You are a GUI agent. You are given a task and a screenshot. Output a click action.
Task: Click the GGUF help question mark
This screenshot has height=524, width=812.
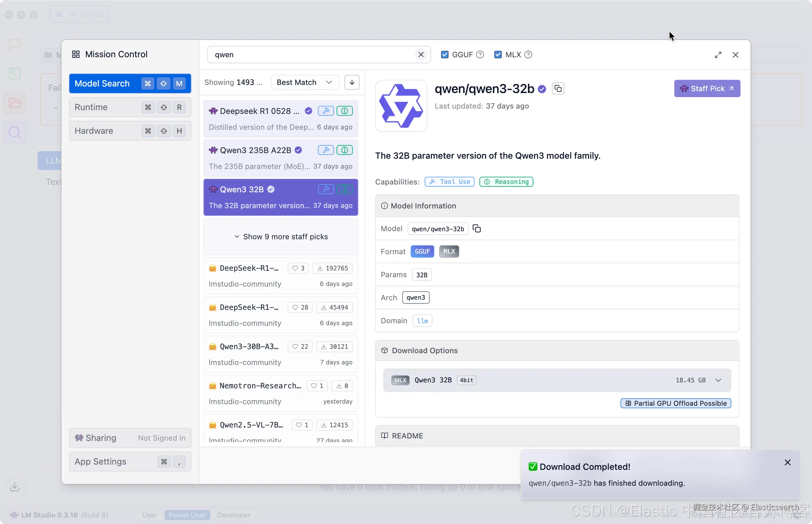(480, 55)
